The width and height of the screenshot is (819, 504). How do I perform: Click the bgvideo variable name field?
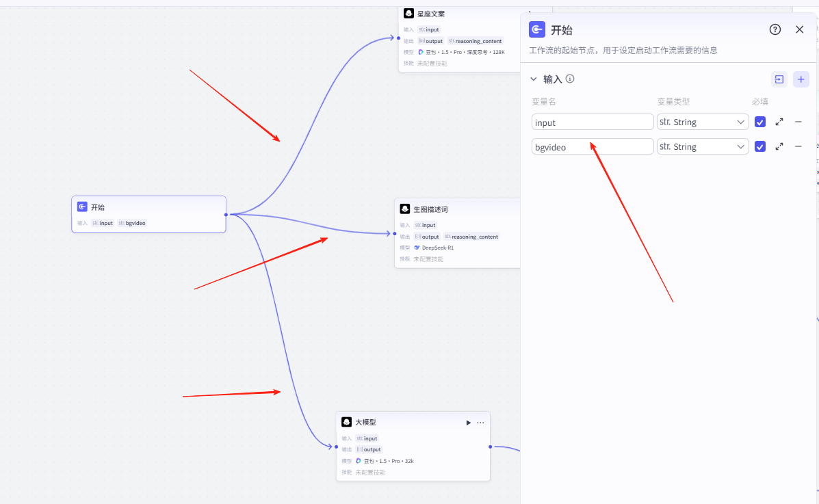593,146
